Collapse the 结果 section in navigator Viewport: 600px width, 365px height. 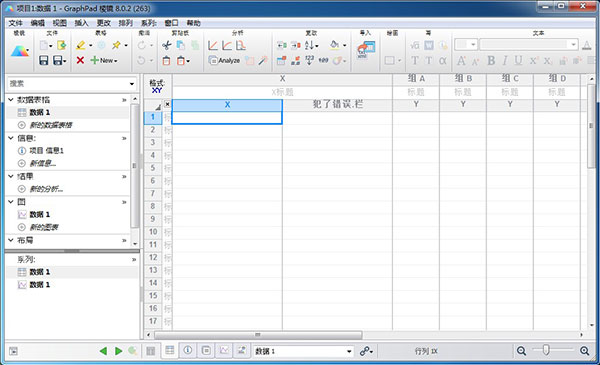pyautogui.click(x=11, y=176)
